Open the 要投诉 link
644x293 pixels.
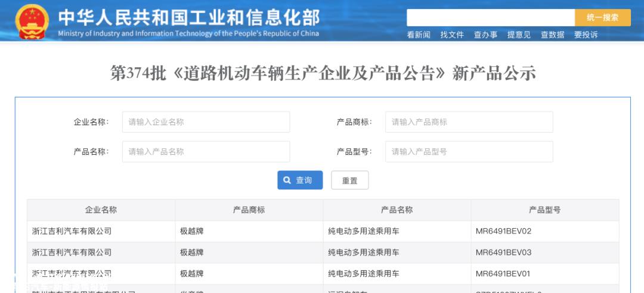coord(586,35)
